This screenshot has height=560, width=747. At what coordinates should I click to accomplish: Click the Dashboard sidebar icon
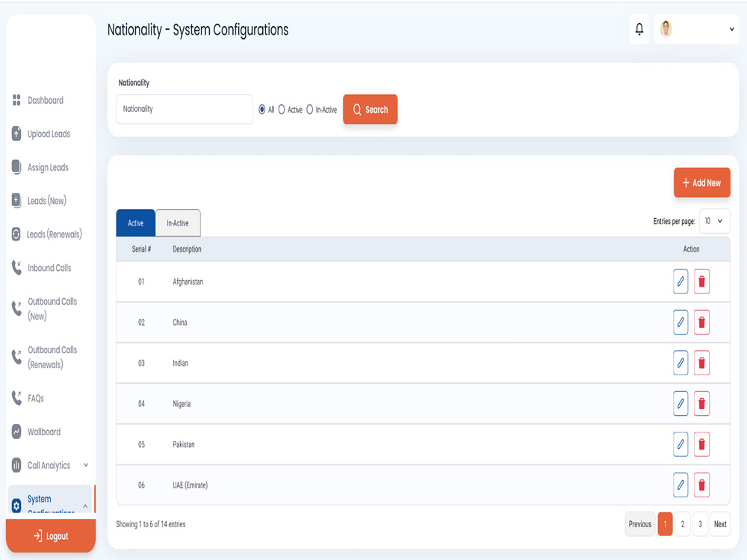[x=16, y=100]
